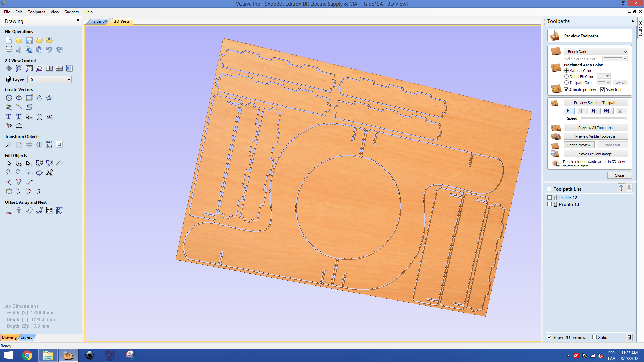Open the Global Fill Color picker dropdown
The image size is (644, 362).
tap(604, 76)
